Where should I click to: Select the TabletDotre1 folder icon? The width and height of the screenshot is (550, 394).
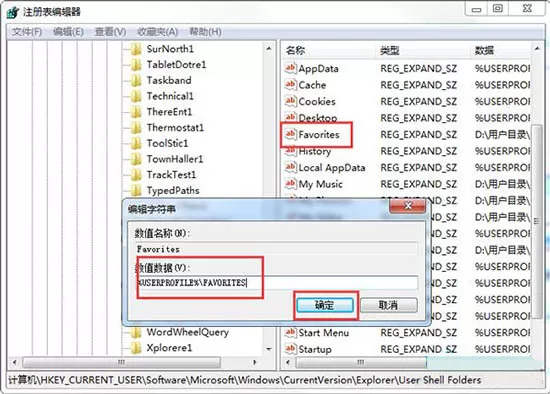point(136,65)
